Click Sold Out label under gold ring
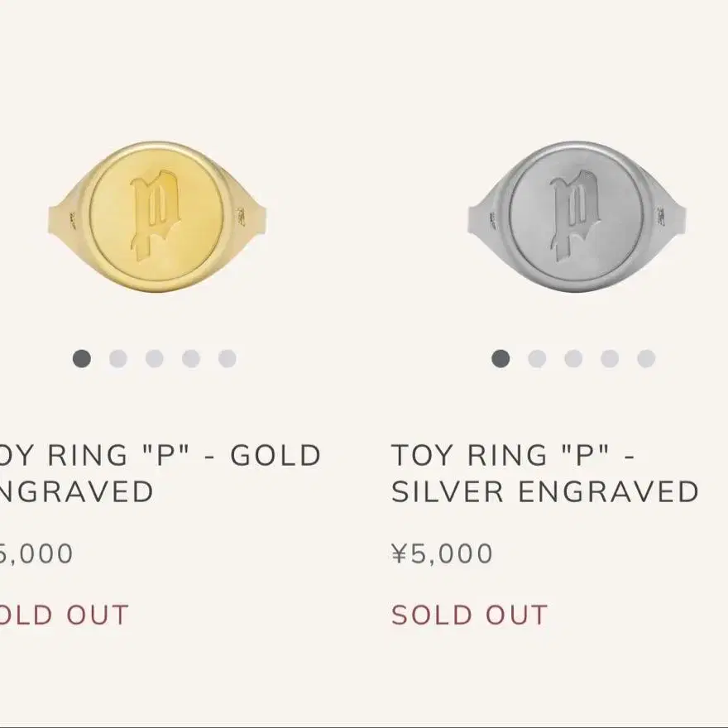The image size is (728, 728). click(x=64, y=615)
